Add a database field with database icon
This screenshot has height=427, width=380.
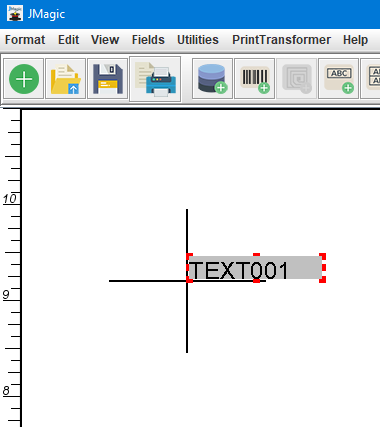click(212, 79)
